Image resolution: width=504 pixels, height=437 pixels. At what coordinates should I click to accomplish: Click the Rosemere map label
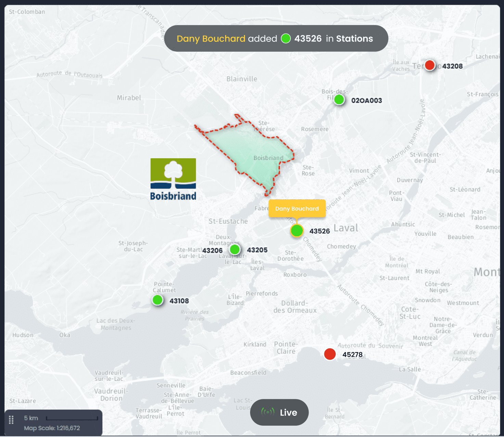[315, 129]
